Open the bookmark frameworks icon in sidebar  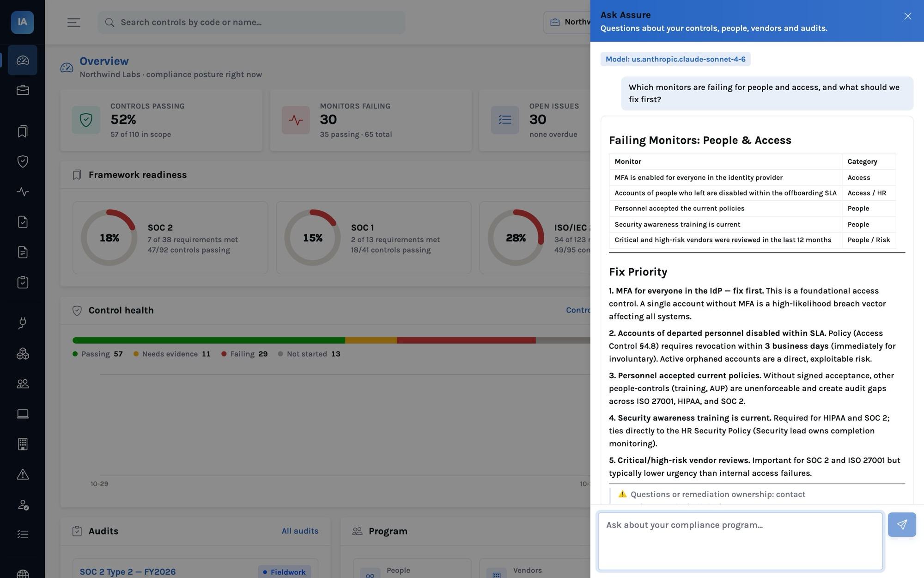tap(23, 132)
